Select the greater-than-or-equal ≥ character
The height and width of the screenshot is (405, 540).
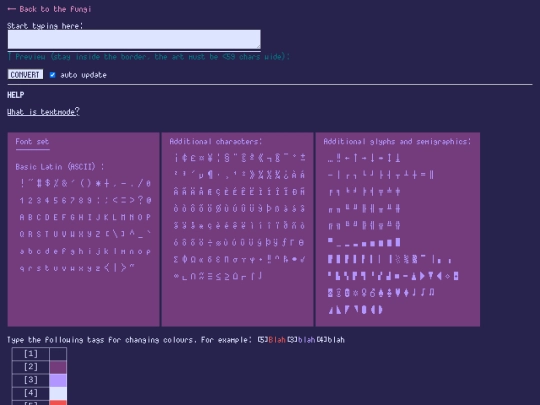tap(227, 276)
